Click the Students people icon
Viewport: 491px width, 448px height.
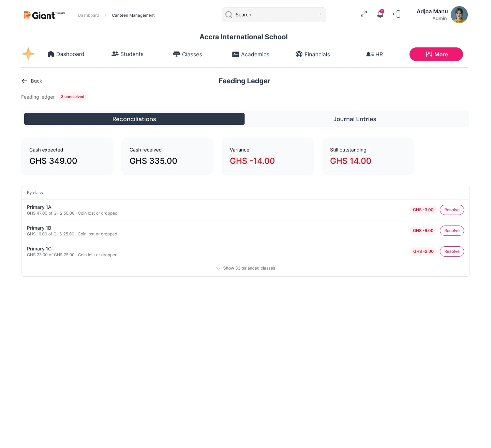coord(115,54)
